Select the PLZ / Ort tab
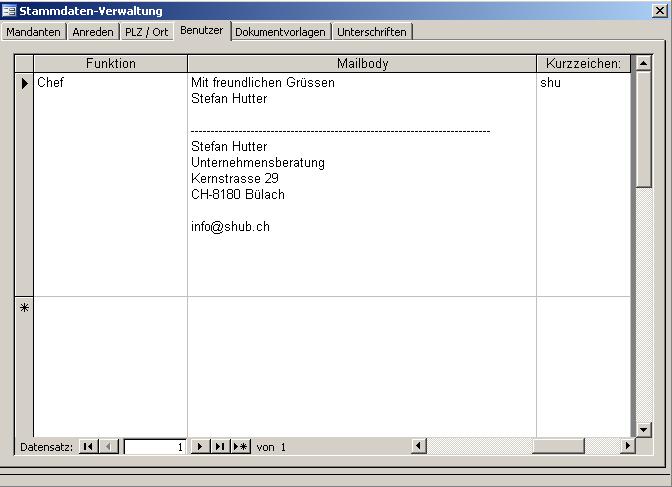This screenshot has width=672, height=487. tap(147, 32)
